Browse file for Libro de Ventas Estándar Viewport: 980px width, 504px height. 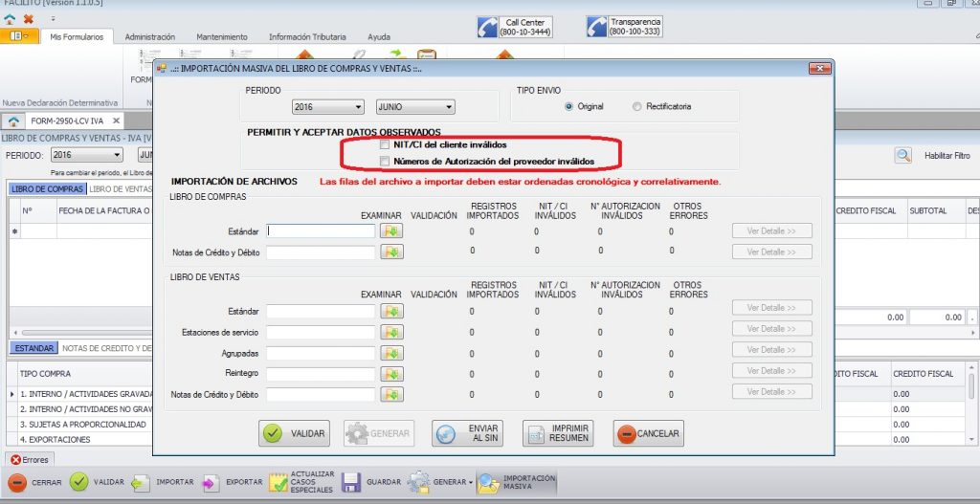[x=391, y=311]
